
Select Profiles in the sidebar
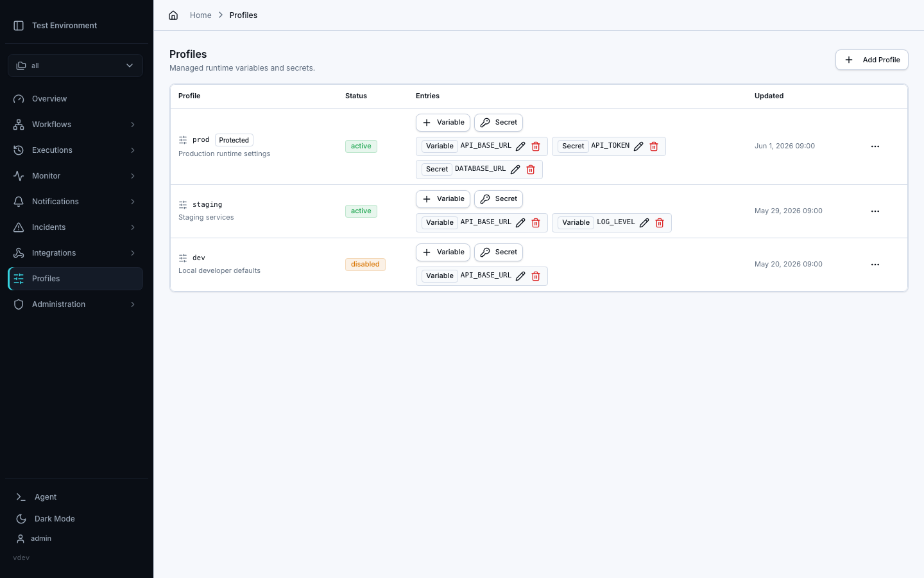[75, 279]
